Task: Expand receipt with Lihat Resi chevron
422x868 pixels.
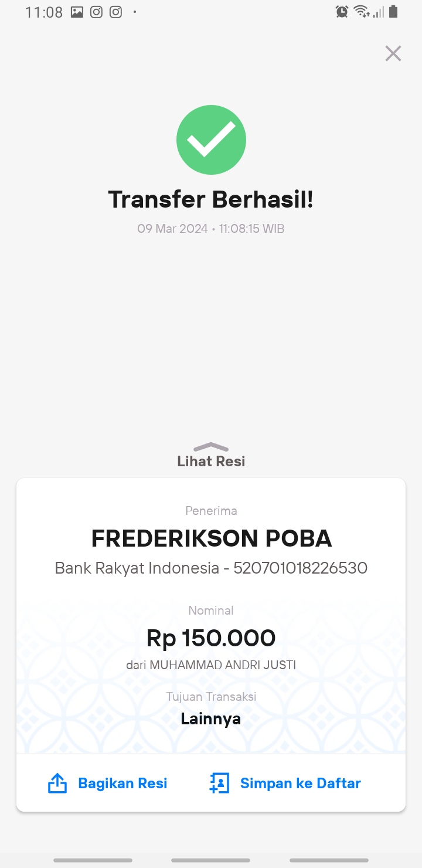Action: 211,447
